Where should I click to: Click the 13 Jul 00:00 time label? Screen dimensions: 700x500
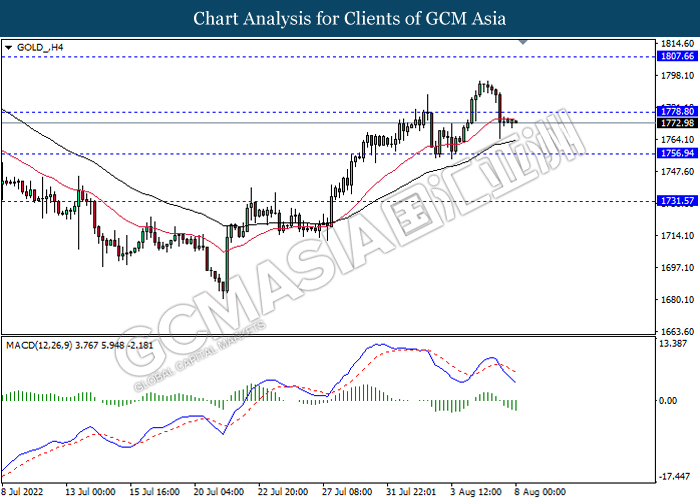coord(90,492)
